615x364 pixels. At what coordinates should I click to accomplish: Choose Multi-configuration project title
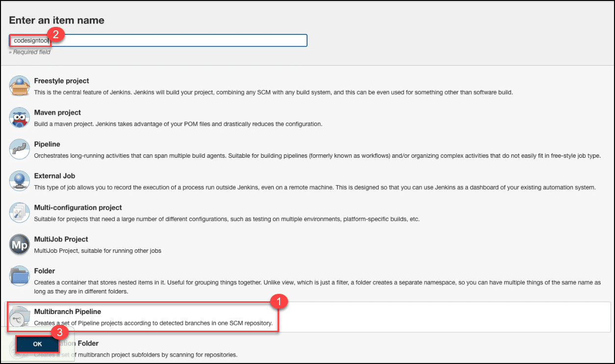tap(78, 208)
